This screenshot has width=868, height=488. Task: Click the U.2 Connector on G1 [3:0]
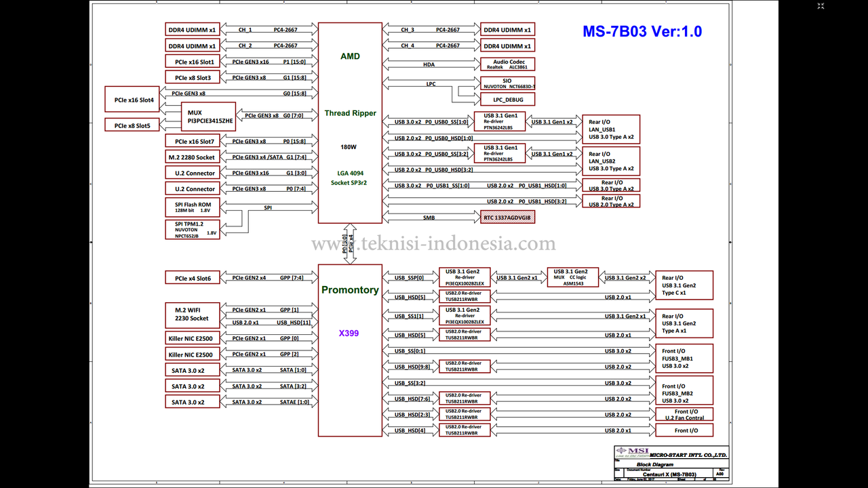[193, 173]
